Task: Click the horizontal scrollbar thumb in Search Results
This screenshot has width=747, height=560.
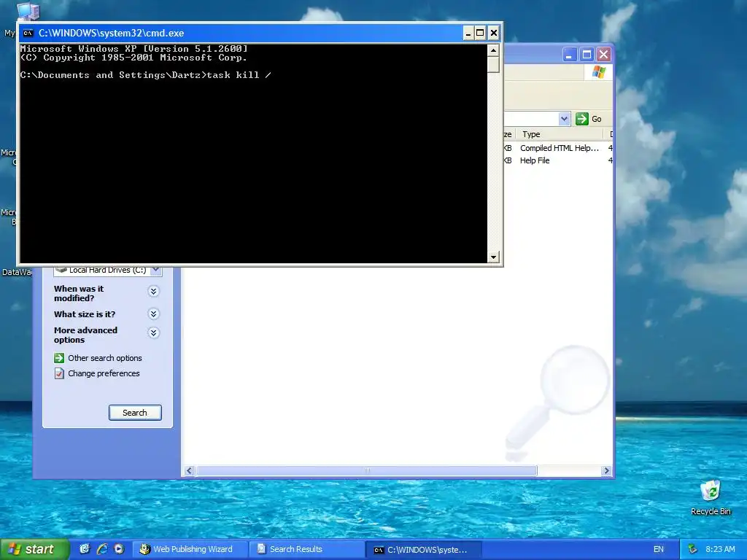Action: (366, 471)
